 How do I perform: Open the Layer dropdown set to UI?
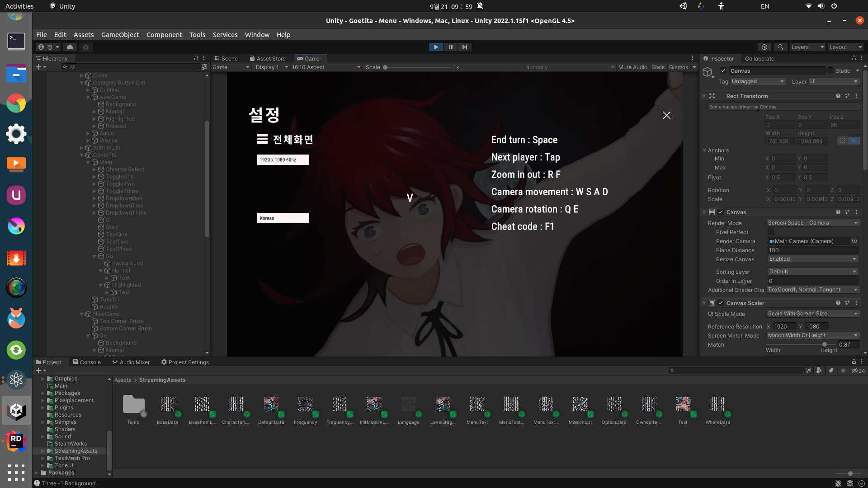(834, 81)
